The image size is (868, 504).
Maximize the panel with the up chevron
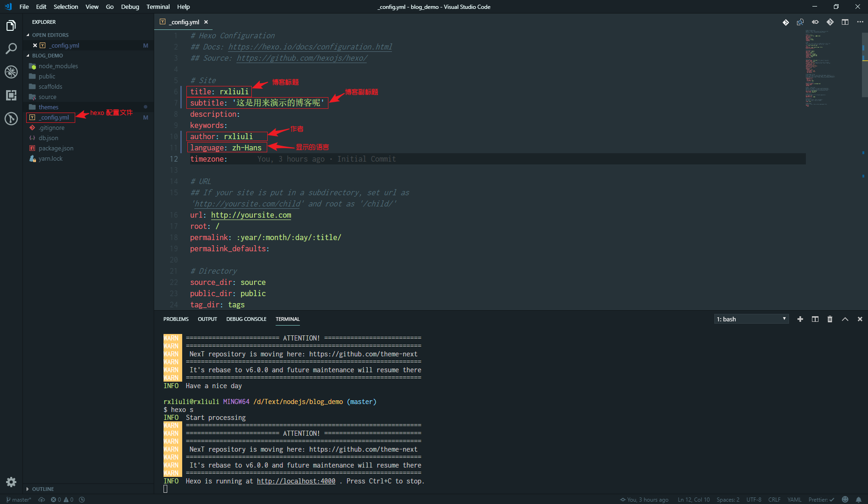[845, 319]
